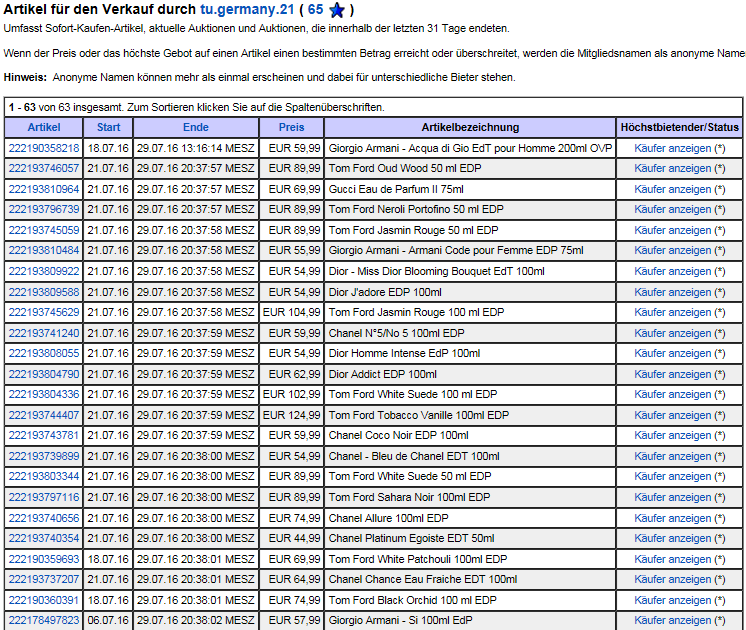Show buyer for Tom Ford Oud Wood row
746x630 pixels.
[672, 168]
